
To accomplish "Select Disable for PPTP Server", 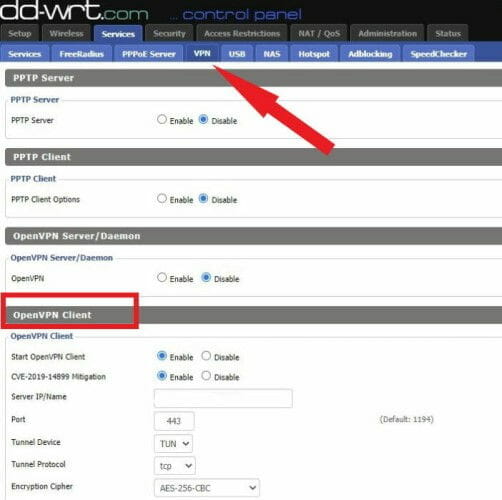I will 203,119.
